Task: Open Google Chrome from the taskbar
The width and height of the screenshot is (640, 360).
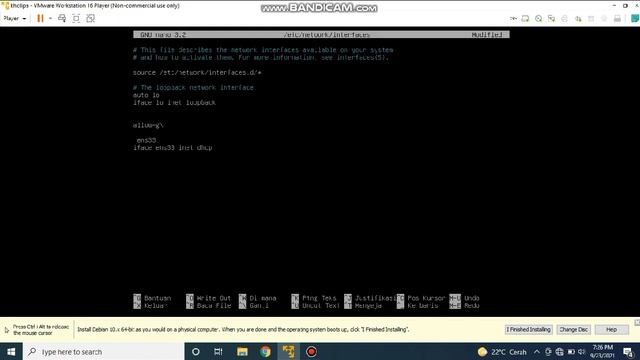Action: click(x=265, y=351)
